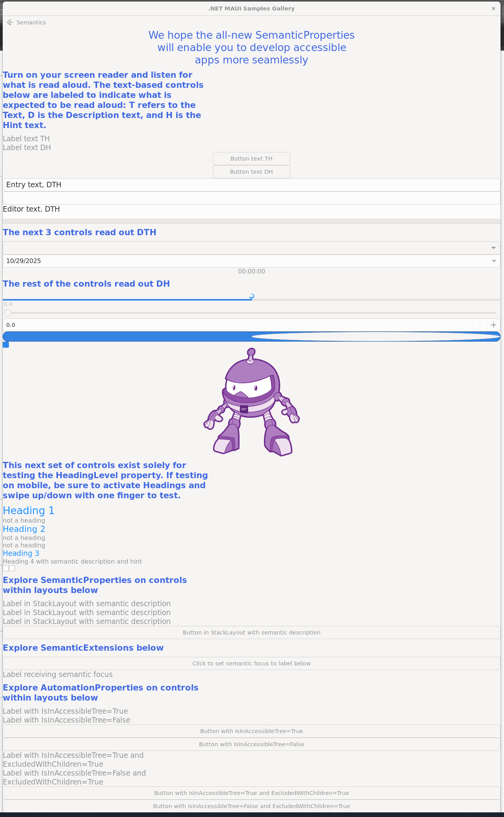
Task: Click the 00:00:00 time picker
Action: [x=251, y=272]
